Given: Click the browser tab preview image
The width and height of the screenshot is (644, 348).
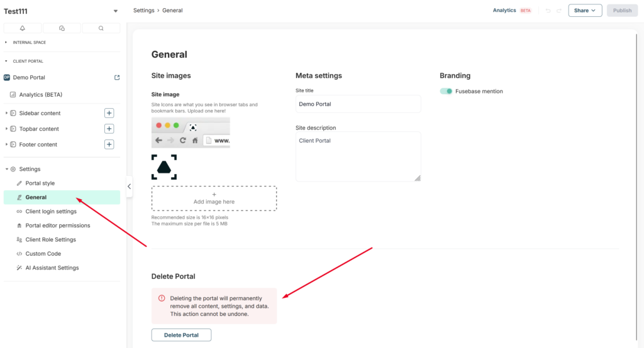Looking at the screenshot, I should [191, 133].
